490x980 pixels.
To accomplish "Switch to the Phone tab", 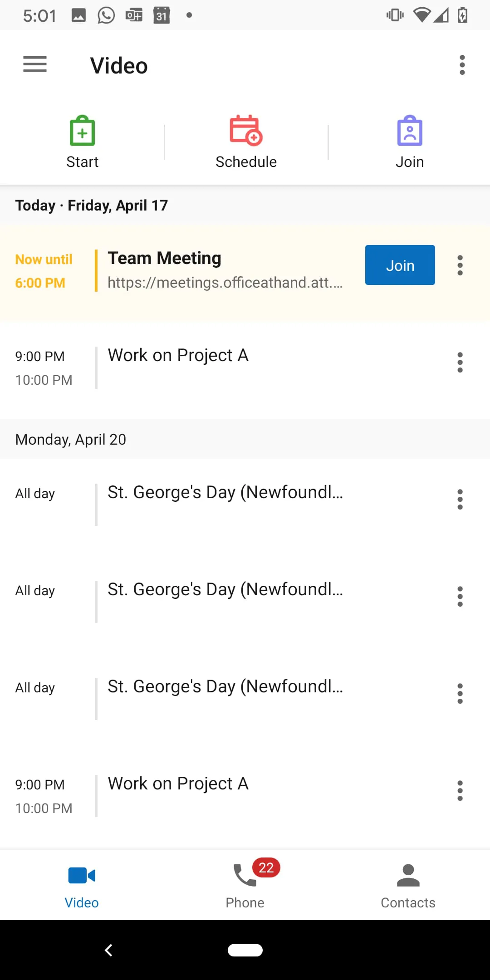I will [x=245, y=885].
